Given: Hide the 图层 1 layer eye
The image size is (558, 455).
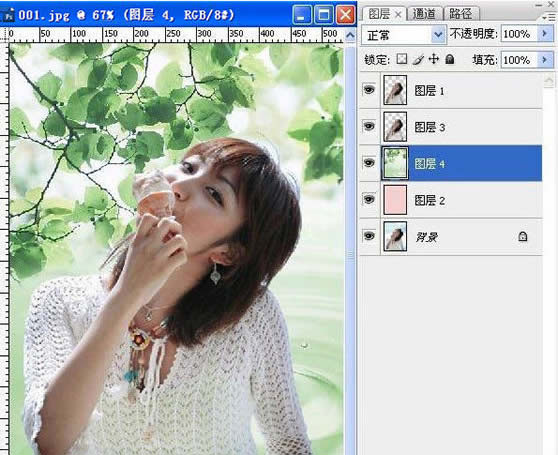Looking at the screenshot, I should [x=369, y=90].
